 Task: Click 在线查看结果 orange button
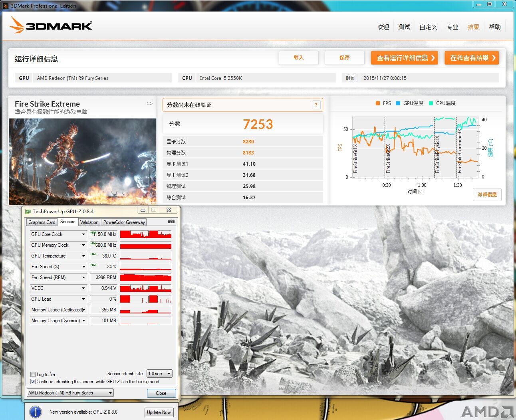pos(472,58)
